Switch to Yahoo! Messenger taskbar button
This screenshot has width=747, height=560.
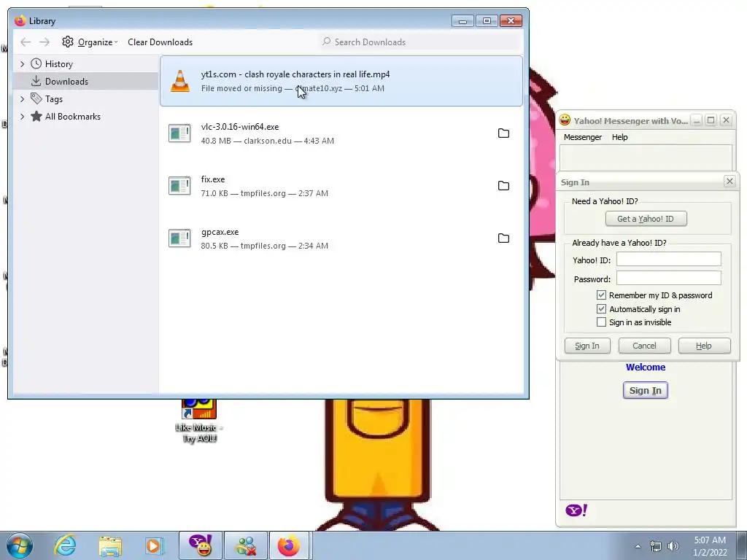tap(201, 545)
